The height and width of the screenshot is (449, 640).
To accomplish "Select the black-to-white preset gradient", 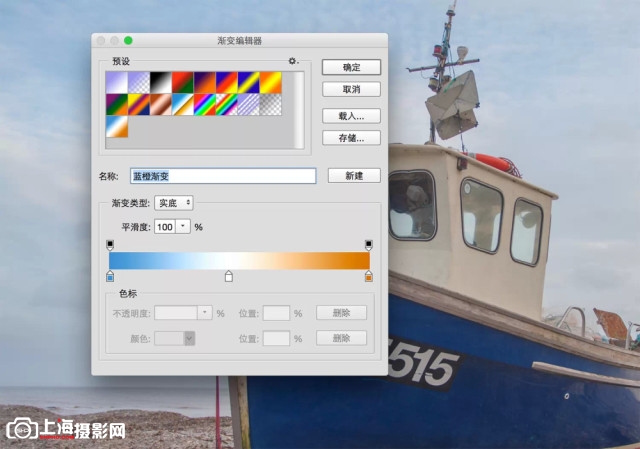I will tap(161, 83).
